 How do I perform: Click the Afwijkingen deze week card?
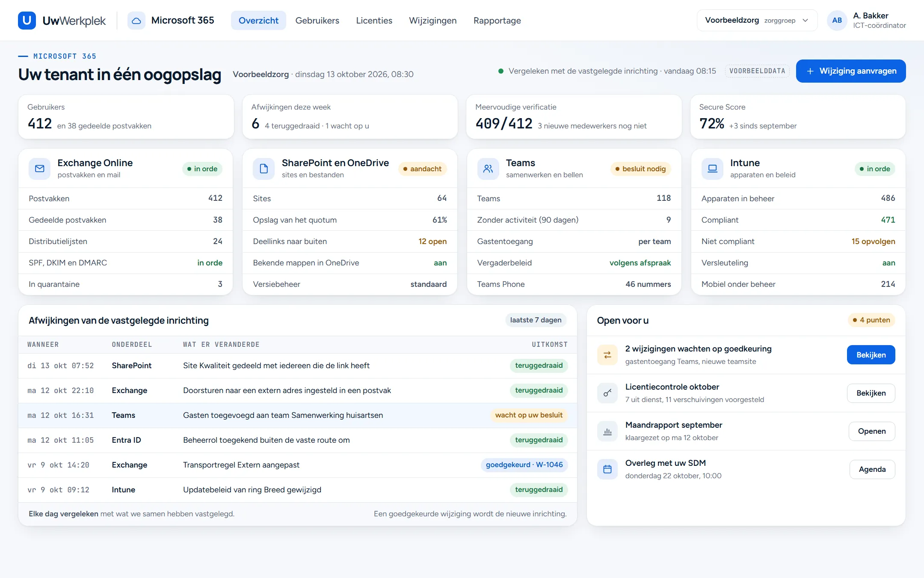click(x=350, y=117)
